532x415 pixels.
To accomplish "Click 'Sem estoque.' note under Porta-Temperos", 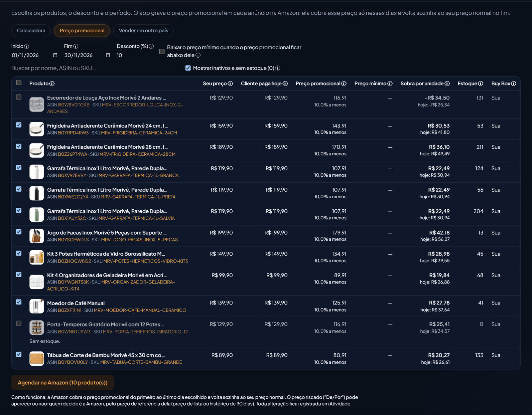I will point(45,341).
